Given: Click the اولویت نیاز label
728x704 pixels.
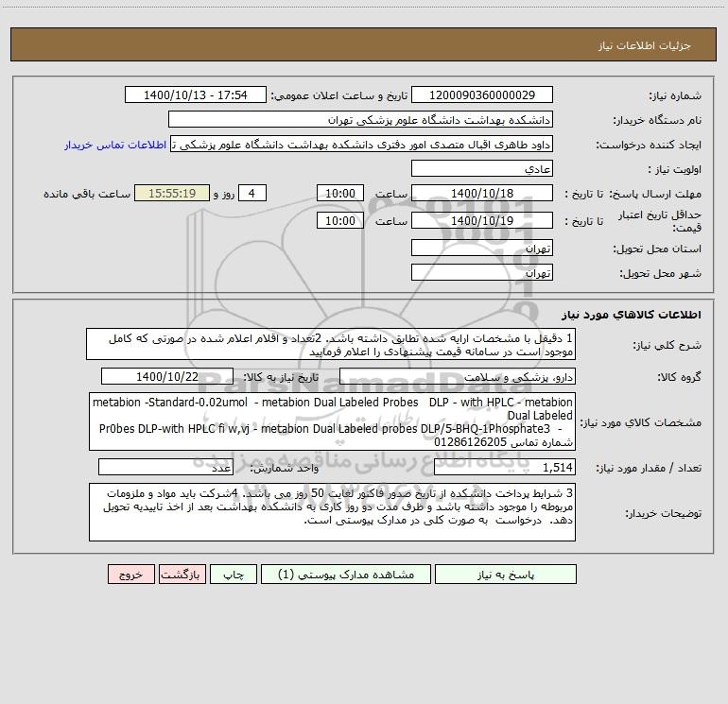Looking at the screenshot, I should pos(675,169).
